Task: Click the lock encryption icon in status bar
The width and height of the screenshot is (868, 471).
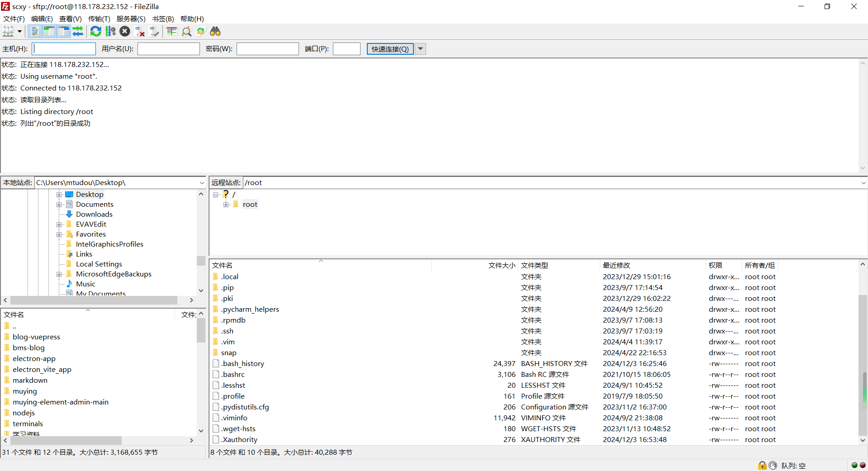Action: [762, 465]
